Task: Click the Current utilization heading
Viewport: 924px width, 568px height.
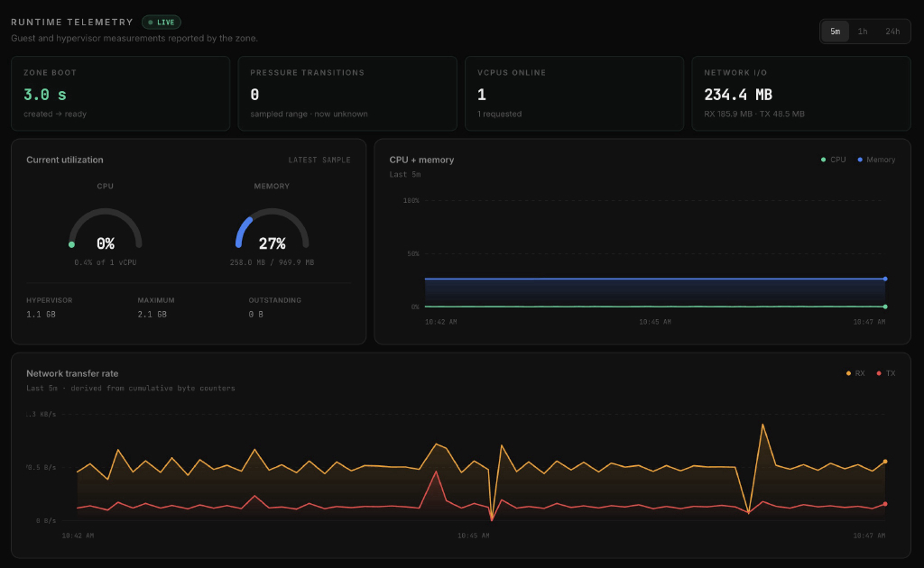Action: (x=65, y=160)
